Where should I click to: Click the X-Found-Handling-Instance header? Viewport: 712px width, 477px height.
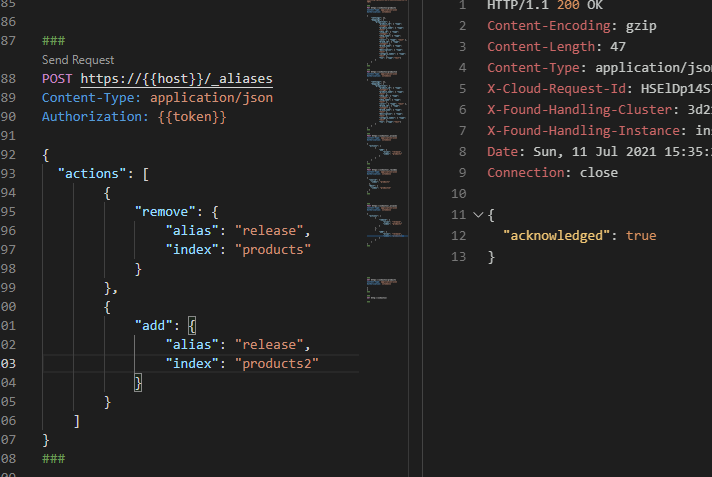pyautogui.click(x=599, y=130)
